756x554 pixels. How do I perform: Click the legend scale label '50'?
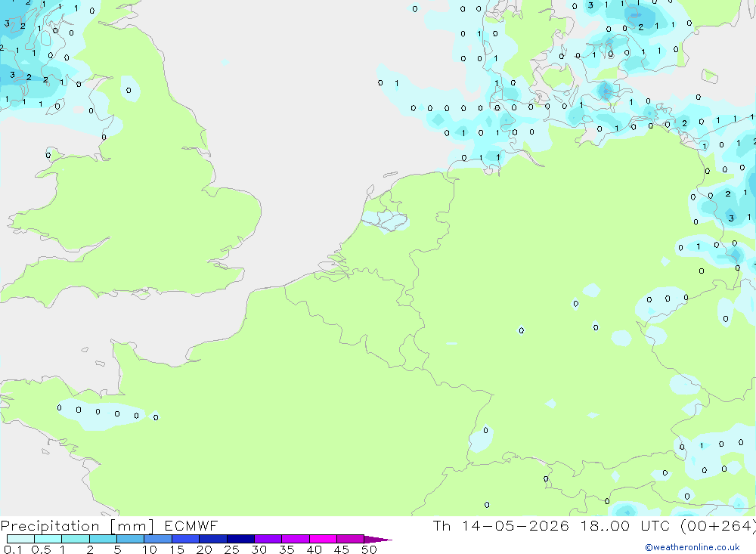click(369, 549)
